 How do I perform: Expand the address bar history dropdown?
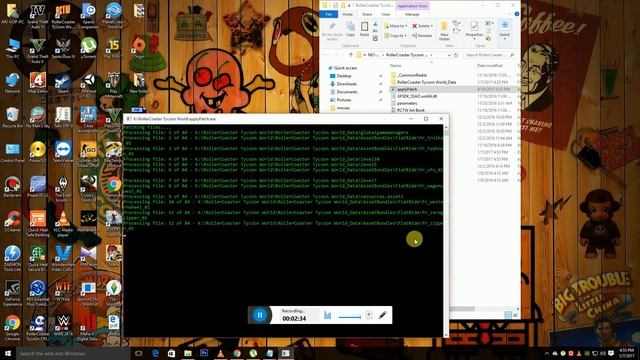(449, 55)
